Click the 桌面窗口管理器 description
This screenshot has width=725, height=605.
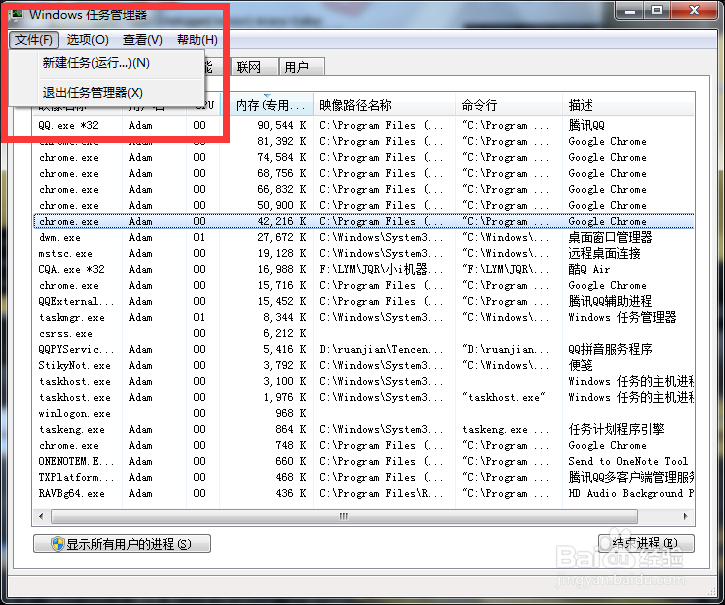pos(610,238)
